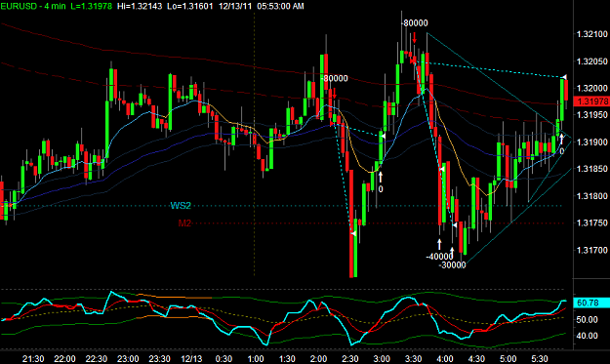Select the -80000 label above the 2:00 candles
Viewport: 610px width, 364px height.
click(335, 78)
